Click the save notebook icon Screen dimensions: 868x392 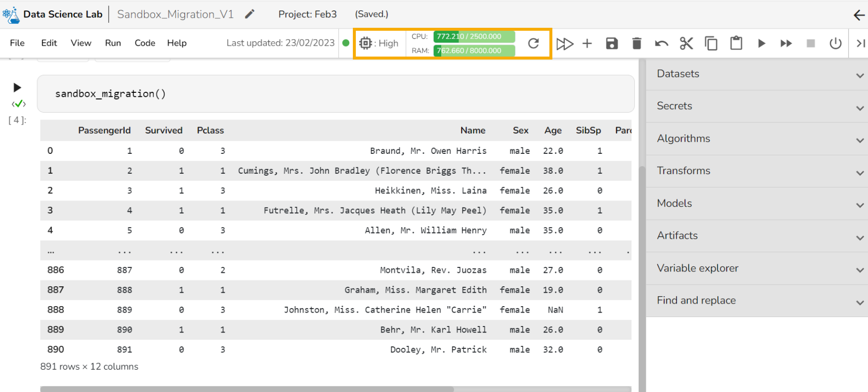(x=611, y=44)
